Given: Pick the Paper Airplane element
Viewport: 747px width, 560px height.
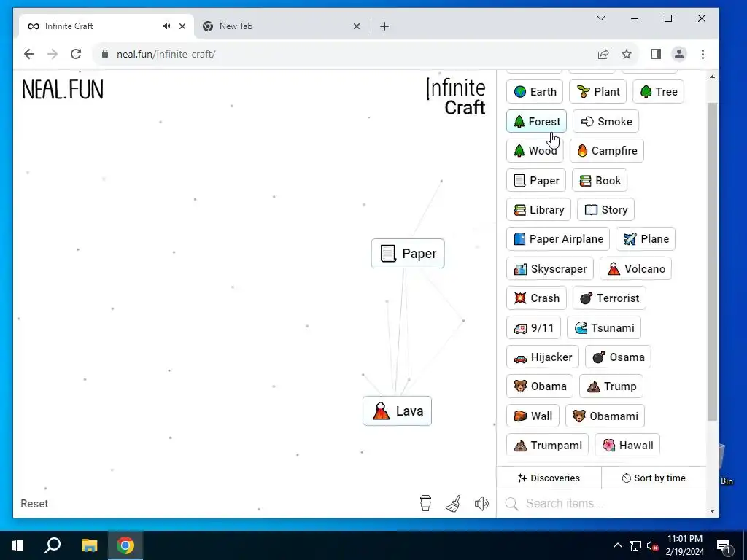Looking at the screenshot, I should [558, 239].
